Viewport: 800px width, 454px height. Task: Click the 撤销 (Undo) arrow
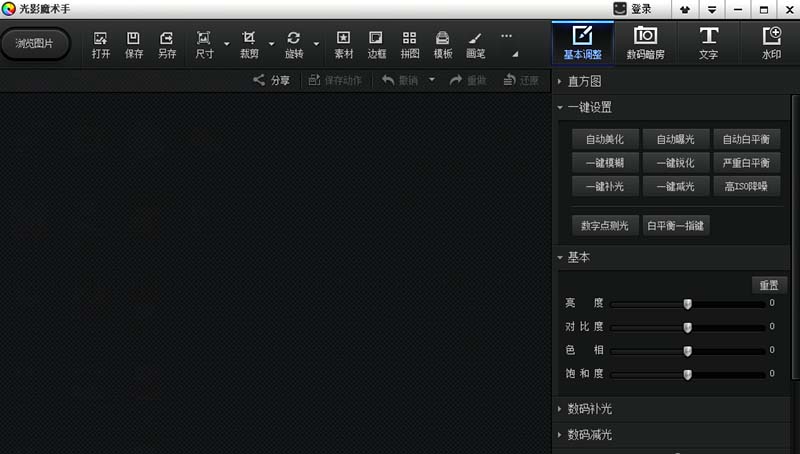click(388, 80)
